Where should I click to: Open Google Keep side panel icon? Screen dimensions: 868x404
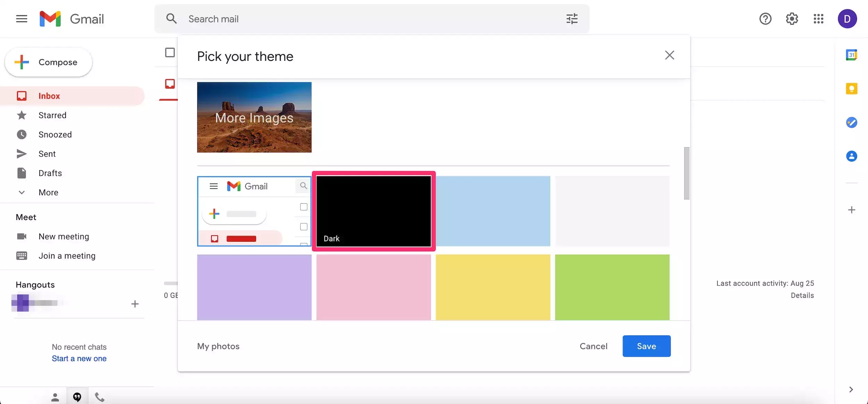coord(851,89)
